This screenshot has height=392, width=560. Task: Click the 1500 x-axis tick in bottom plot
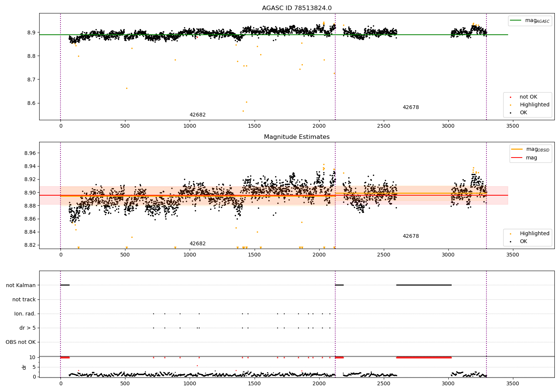click(254, 384)
